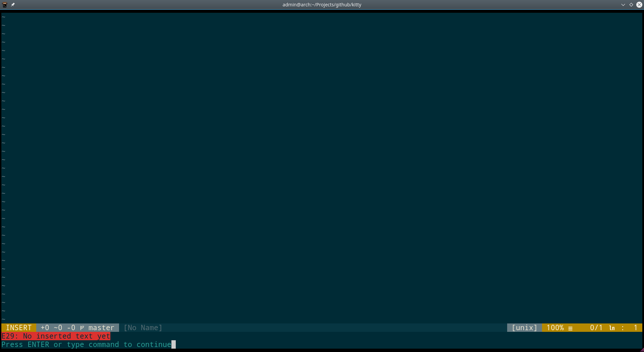
Task: Select the INSERT mode indicator segment
Action: tap(18, 328)
